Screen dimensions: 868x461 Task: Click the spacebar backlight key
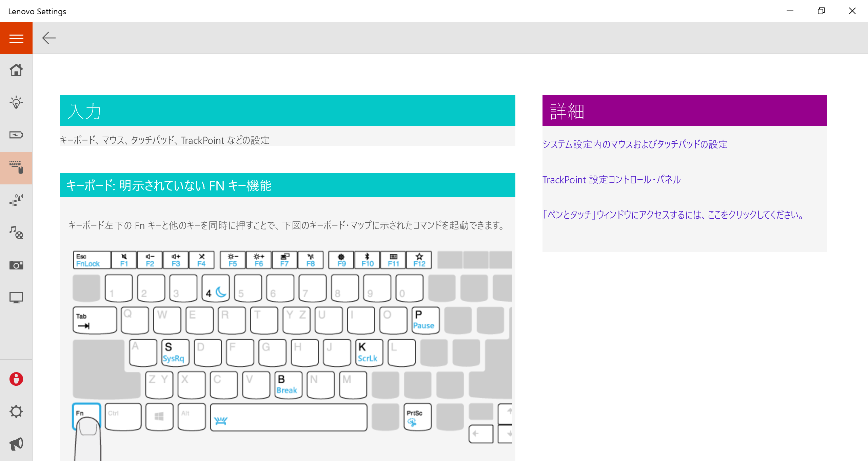288,418
